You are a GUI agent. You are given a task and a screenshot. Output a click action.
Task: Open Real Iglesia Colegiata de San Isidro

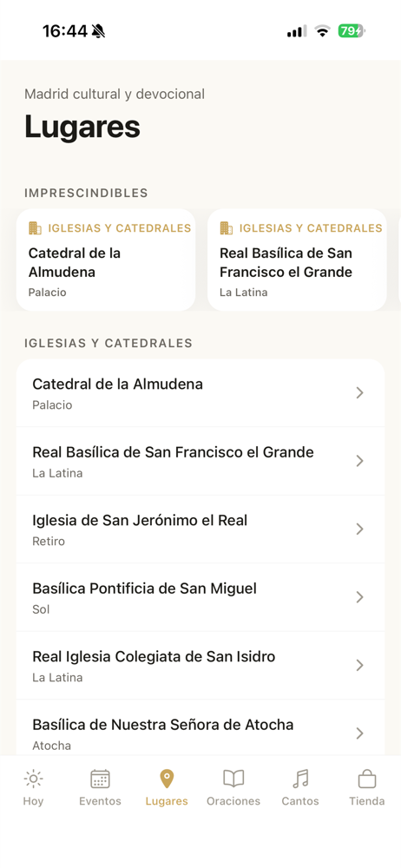pos(200,666)
